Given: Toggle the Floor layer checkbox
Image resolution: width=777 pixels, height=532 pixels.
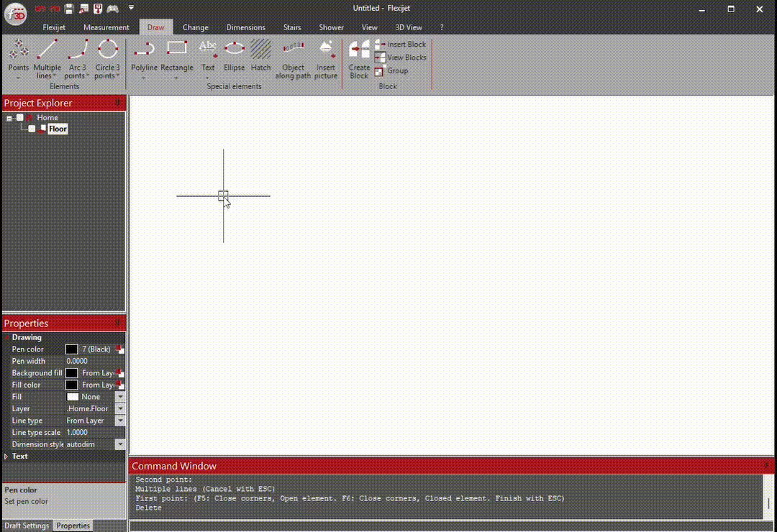Looking at the screenshot, I should (32, 129).
